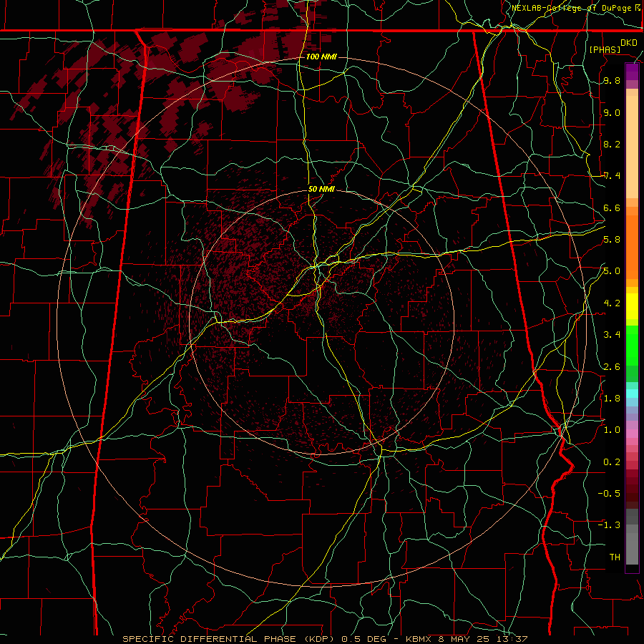Viewport: 644px width, 644px height.
Task: Click the [PHAS] label above the color scale
Action: click(x=605, y=49)
